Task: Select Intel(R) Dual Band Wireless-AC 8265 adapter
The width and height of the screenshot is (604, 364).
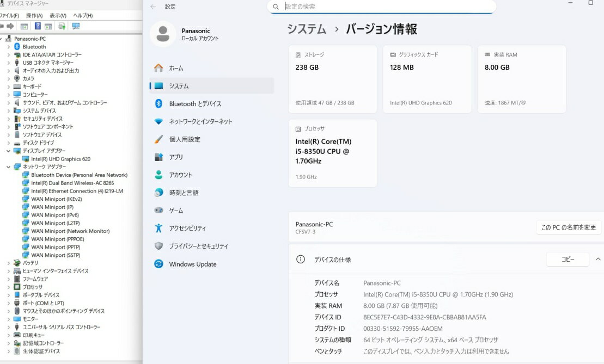Action: pyautogui.click(x=72, y=183)
